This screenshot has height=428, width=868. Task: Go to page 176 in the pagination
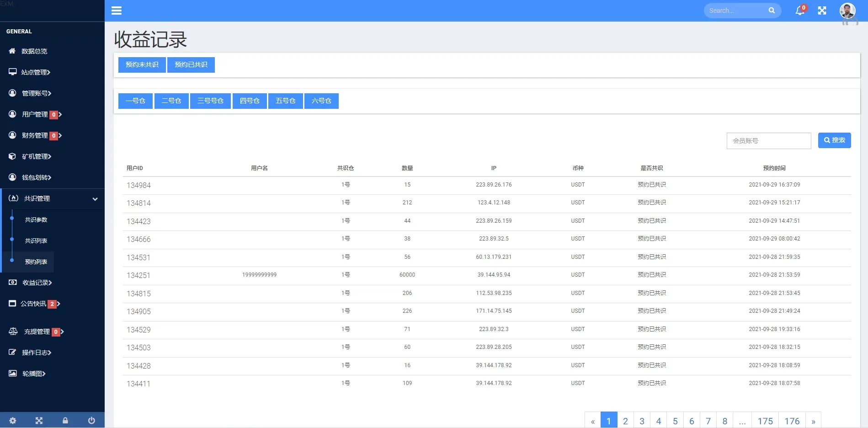(792, 421)
